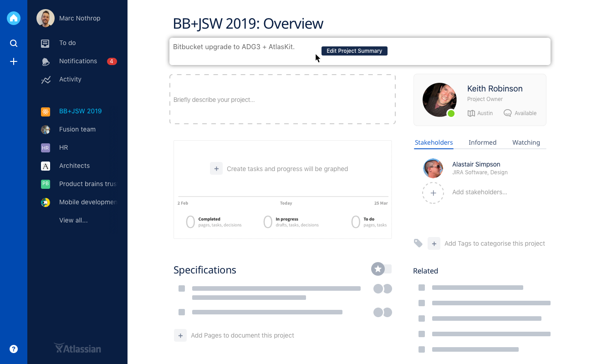
Task: Click the Product brains trust icon
Action: point(46,184)
